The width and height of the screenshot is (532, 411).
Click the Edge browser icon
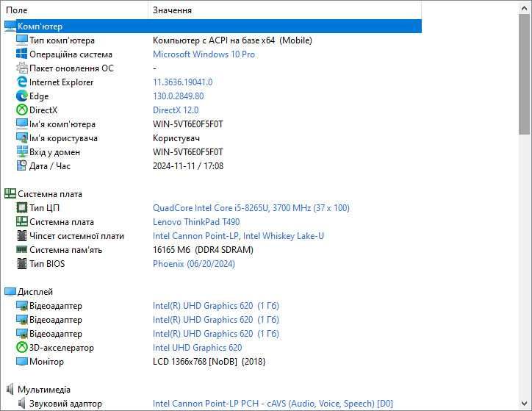22,96
